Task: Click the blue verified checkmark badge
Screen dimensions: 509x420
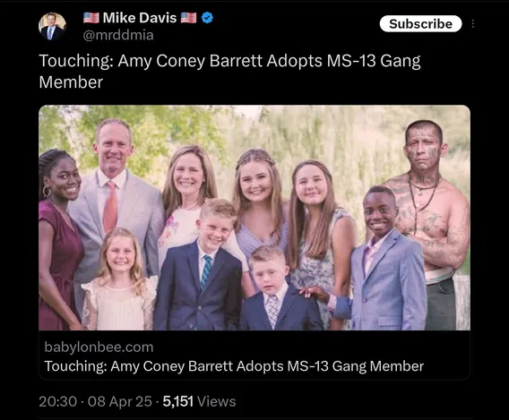Action: (x=207, y=18)
